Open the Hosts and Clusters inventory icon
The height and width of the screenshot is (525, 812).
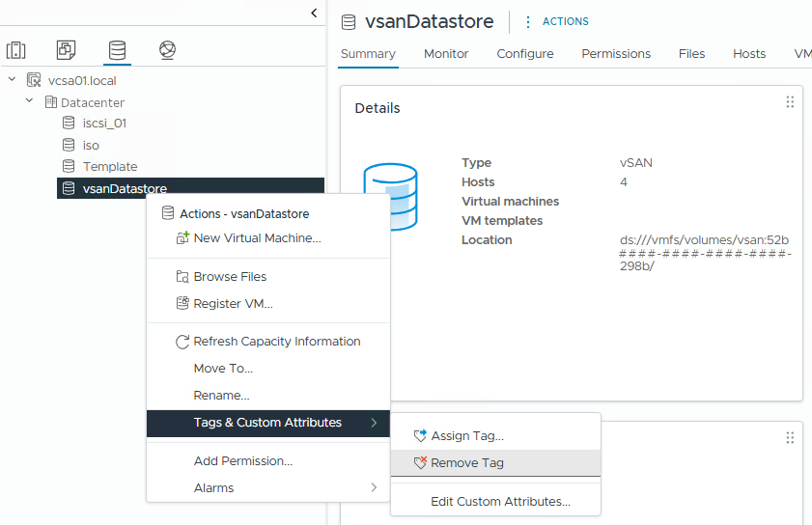click(x=16, y=50)
